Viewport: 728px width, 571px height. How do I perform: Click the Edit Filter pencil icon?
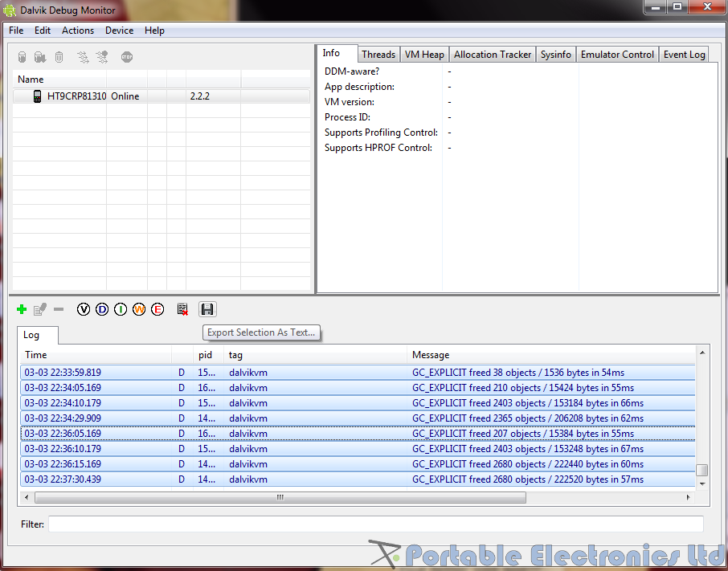[40, 309]
